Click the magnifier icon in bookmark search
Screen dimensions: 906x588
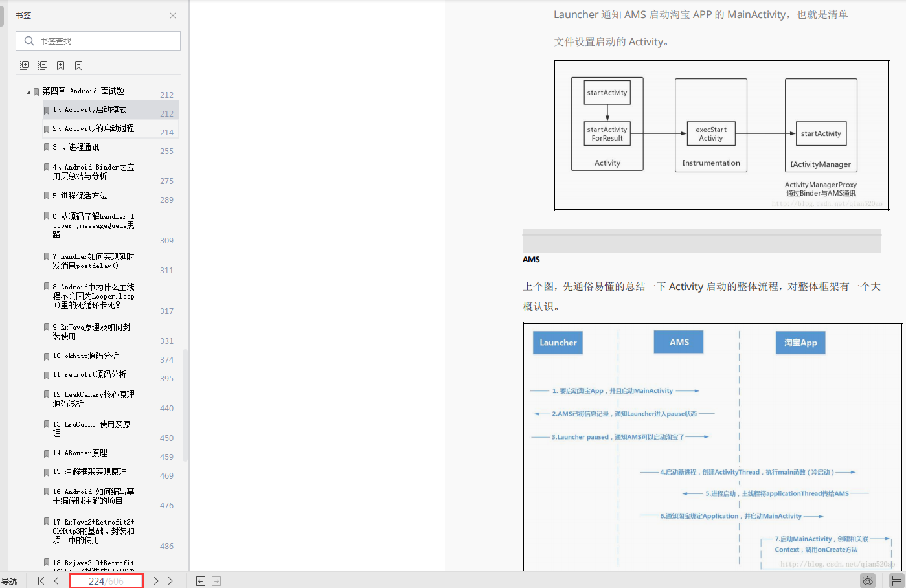pos(28,41)
